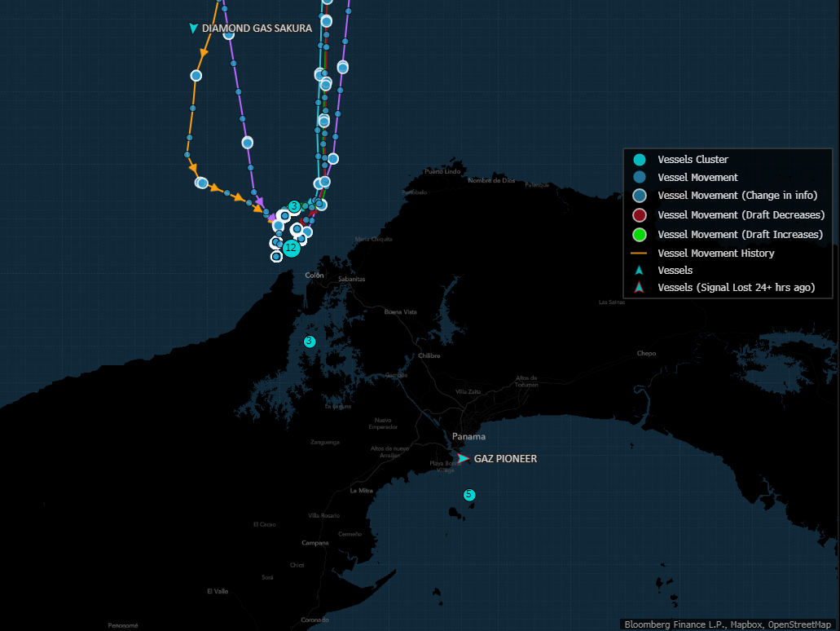Click the El Valle map label
The image size is (840, 631).
[x=218, y=591]
